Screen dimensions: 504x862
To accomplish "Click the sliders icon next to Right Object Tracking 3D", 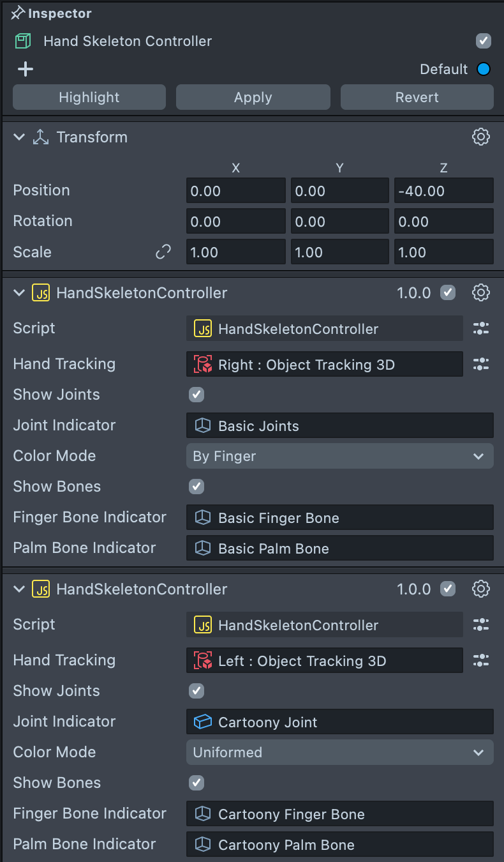I will 480,365.
